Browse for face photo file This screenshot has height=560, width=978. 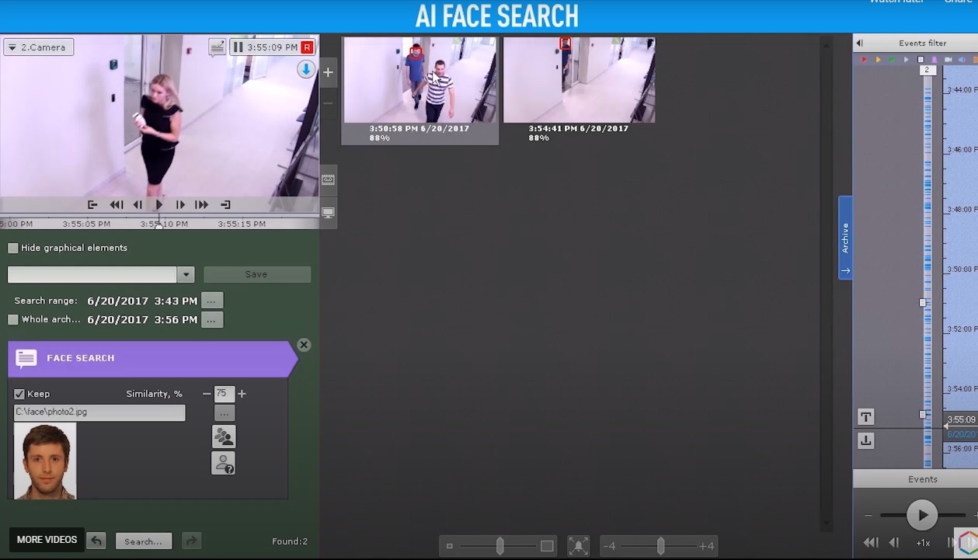point(224,413)
